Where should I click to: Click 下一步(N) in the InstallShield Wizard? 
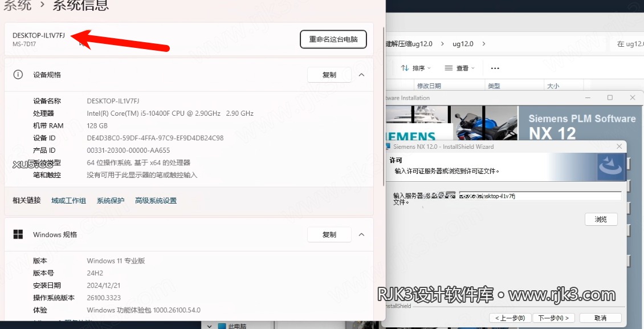[553, 318]
